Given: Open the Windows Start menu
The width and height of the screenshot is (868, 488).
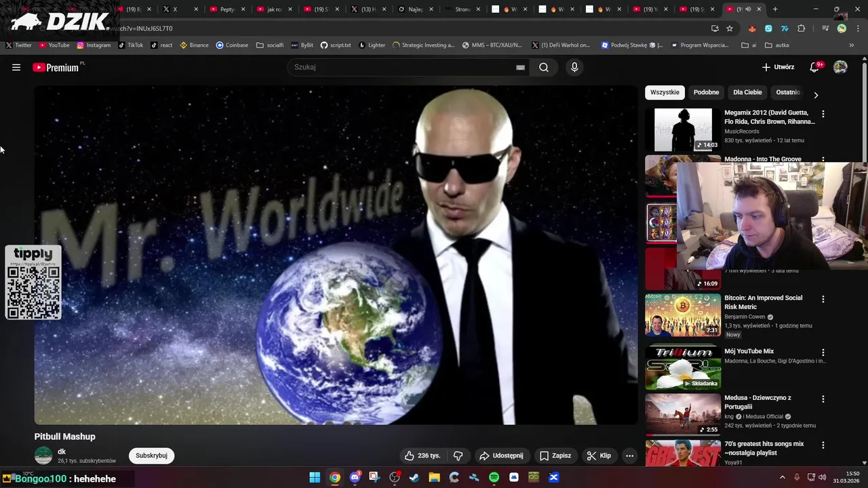Looking at the screenshot, I should point(315,477).
